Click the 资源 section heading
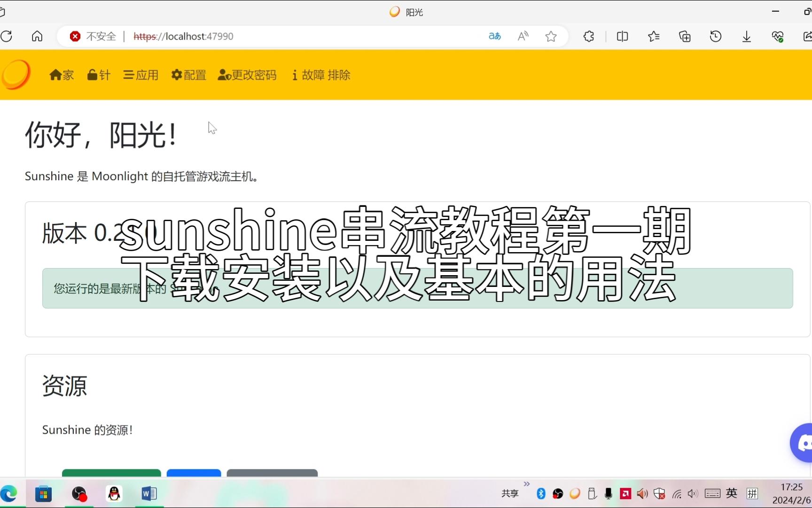 [64, 386]
